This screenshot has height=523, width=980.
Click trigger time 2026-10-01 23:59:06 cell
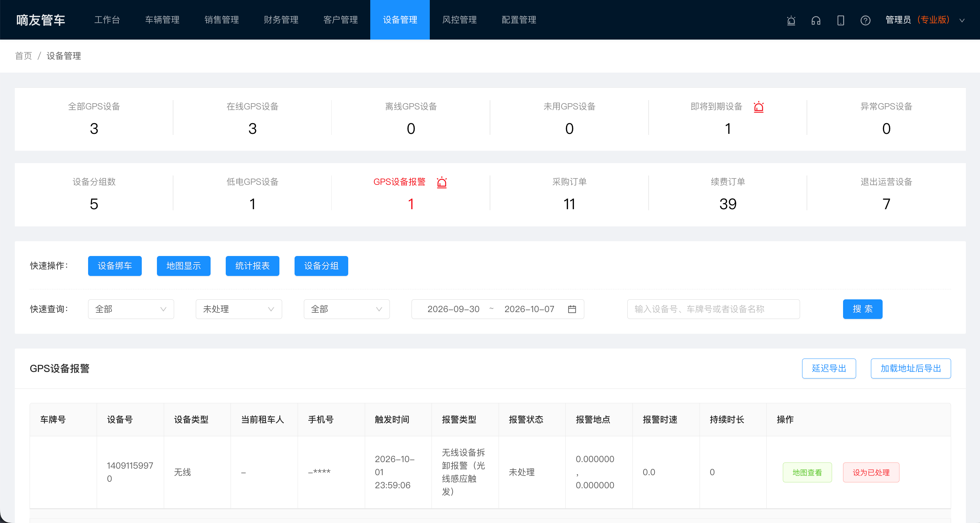click(x=398, y=472)
